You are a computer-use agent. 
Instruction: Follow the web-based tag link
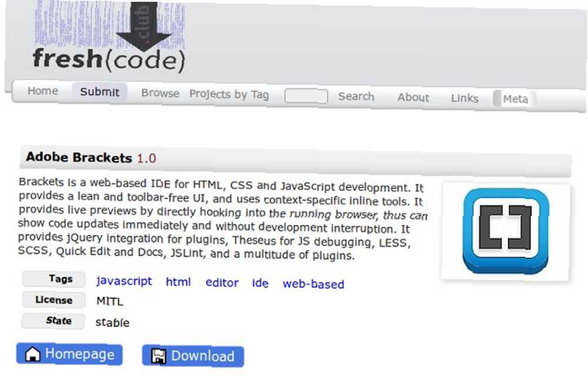point(313,284)
